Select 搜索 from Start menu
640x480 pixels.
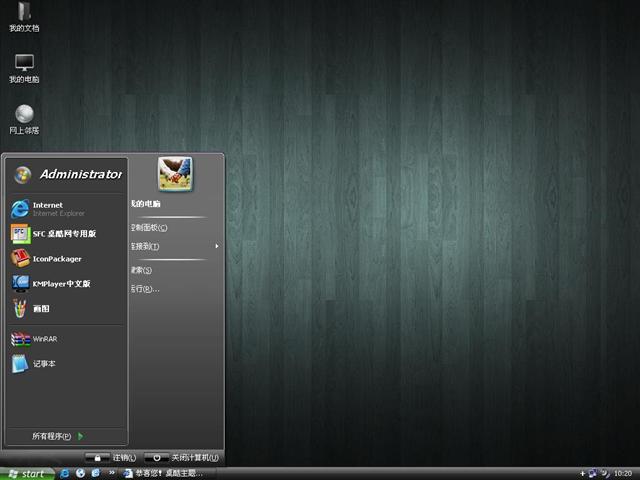point(142,270)
